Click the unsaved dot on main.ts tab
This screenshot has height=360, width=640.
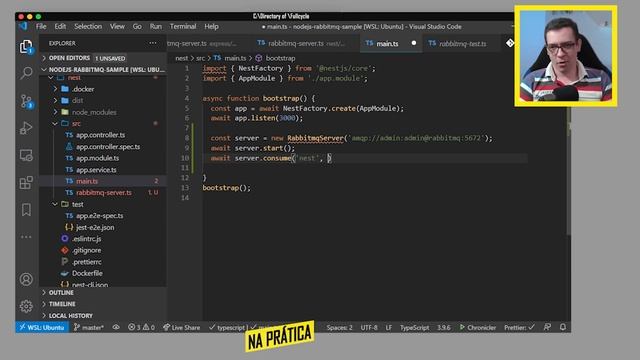(414, 43)
